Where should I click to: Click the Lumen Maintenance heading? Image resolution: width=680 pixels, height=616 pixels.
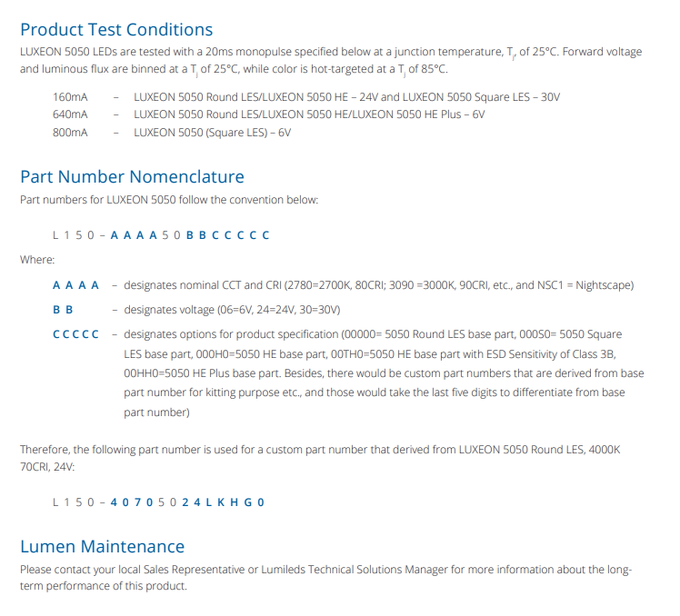coord(102,546)
